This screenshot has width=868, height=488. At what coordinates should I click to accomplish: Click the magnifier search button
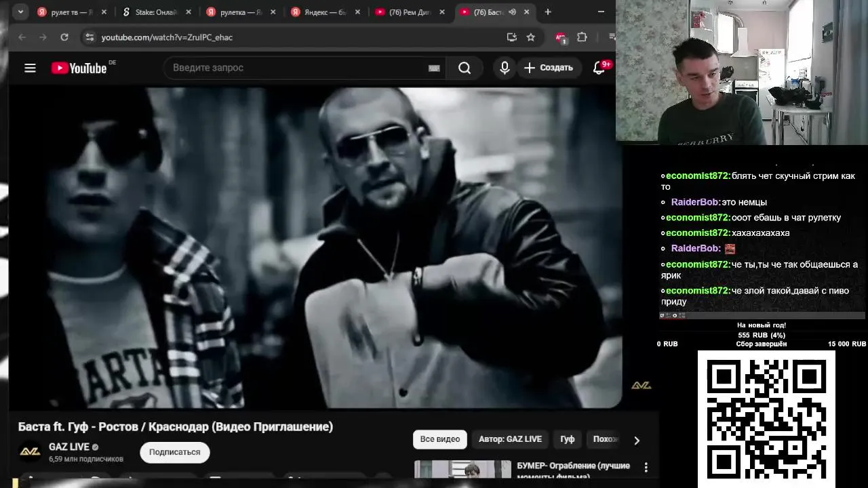point(465,68)
